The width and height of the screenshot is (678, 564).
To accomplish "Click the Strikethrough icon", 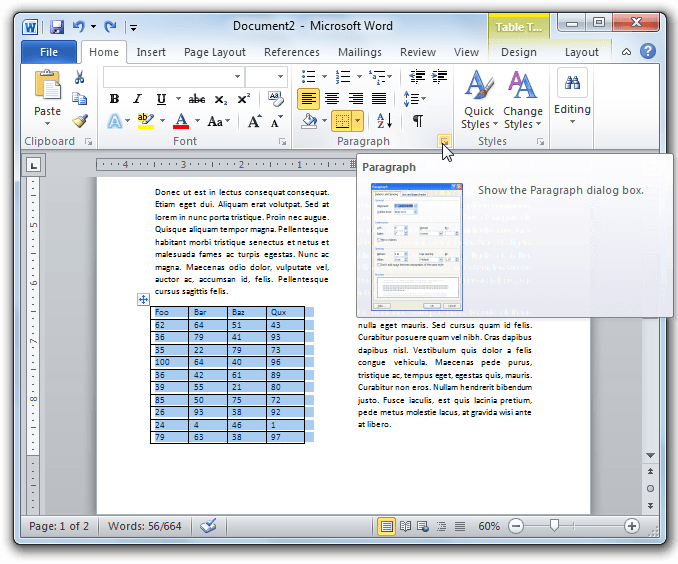I will pyautogui.click(x=196, y=99).
